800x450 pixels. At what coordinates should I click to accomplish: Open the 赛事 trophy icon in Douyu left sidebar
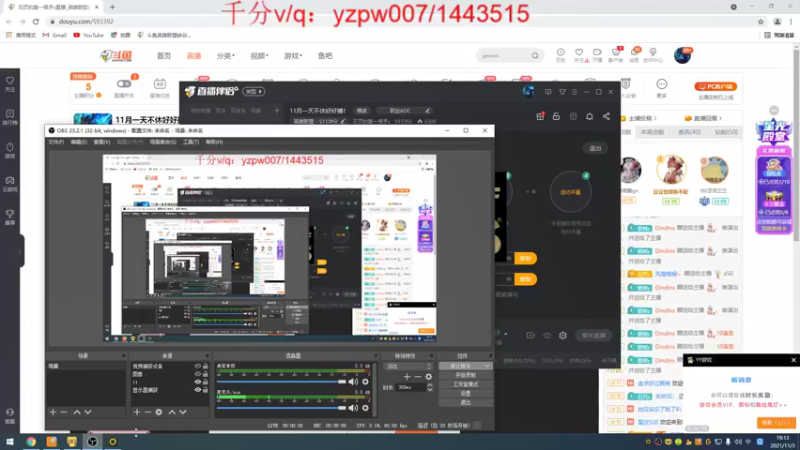pyautogui.click(x=10, y=217)
